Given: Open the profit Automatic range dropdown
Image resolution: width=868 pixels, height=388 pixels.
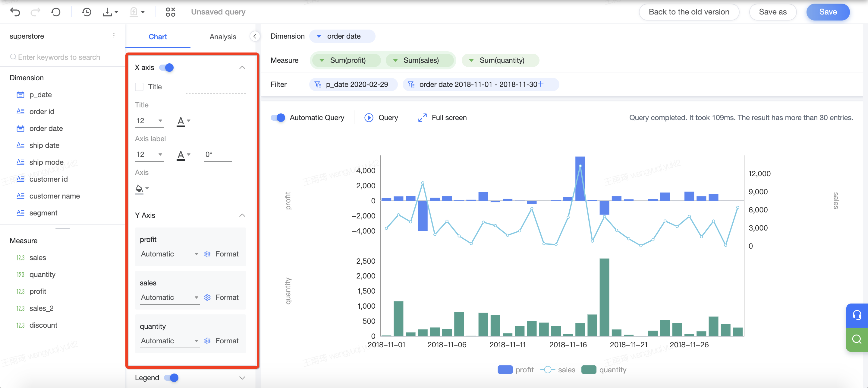Looking at the screenshot, I should coord(170,254).
